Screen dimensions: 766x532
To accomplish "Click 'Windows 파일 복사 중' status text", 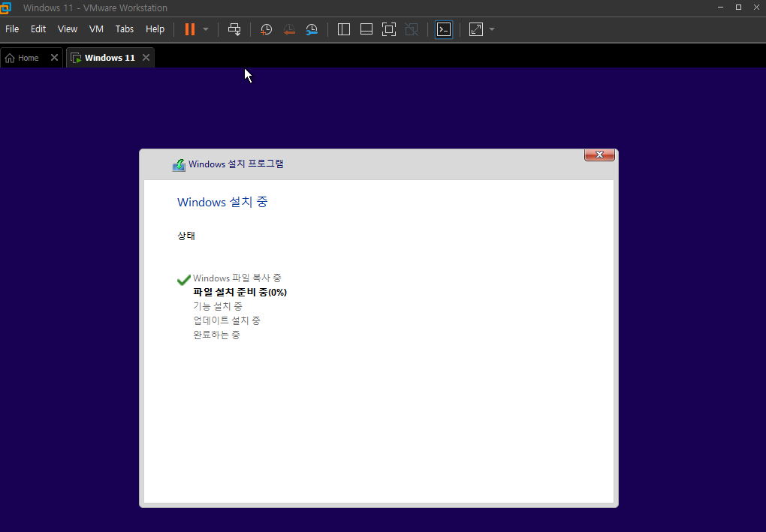I will 237,278.
